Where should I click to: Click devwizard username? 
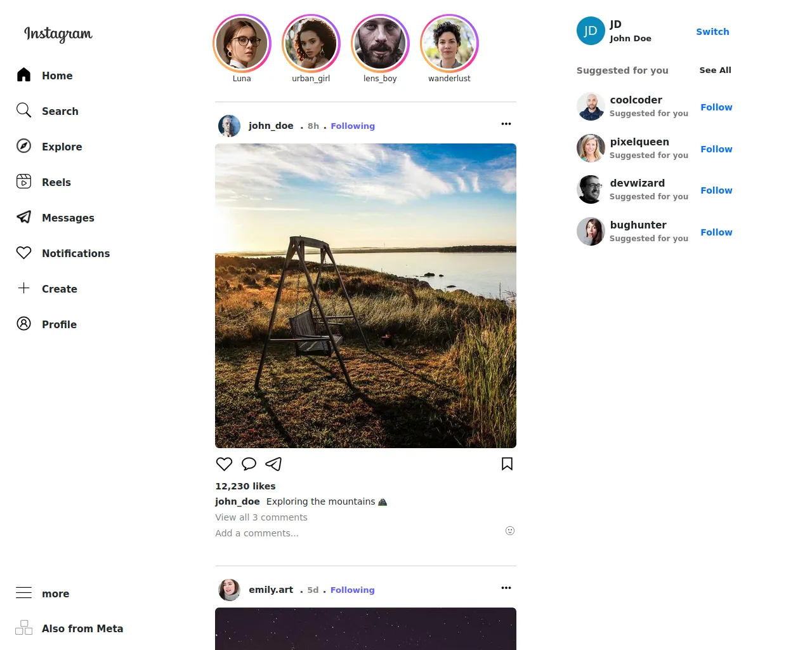(x=638, y=183)
